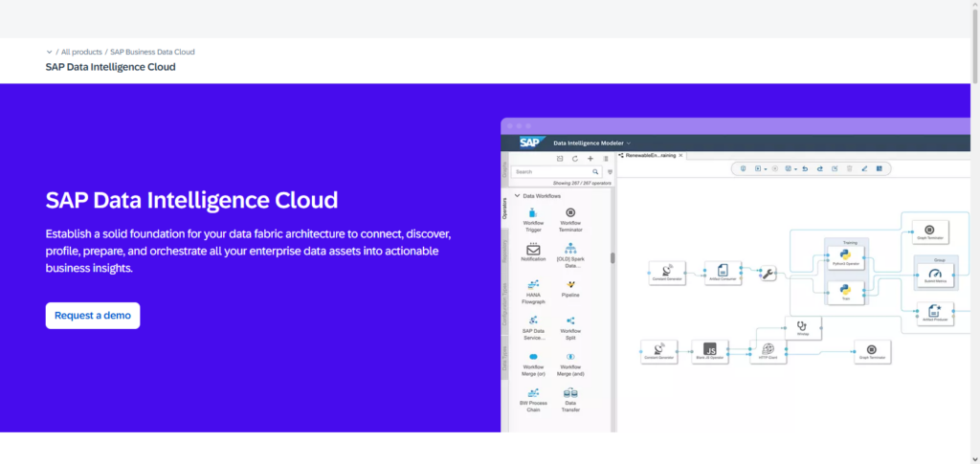Image resolution: width=980 pixels, height=464 pixels.
Task: Click the refresh icon above the operator search
Action: click(x=575, y=159)
